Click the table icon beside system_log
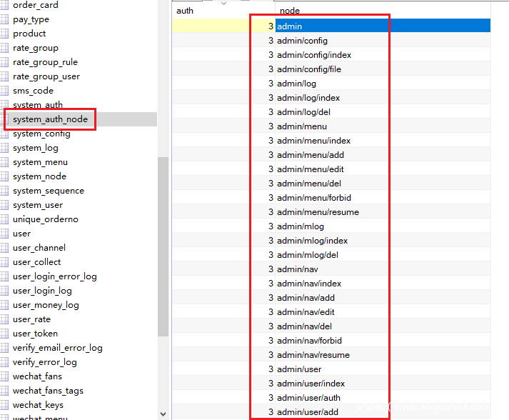This screenshot has height=420, width=509. [x=4, y=148]
